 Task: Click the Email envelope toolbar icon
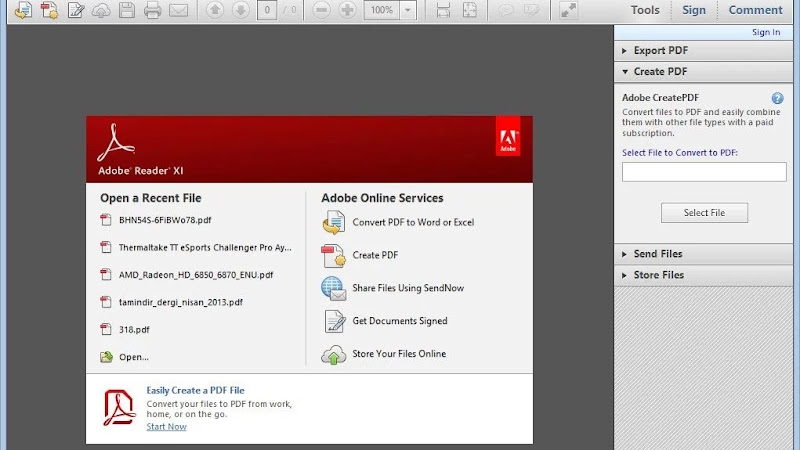(x=178, y=10)
